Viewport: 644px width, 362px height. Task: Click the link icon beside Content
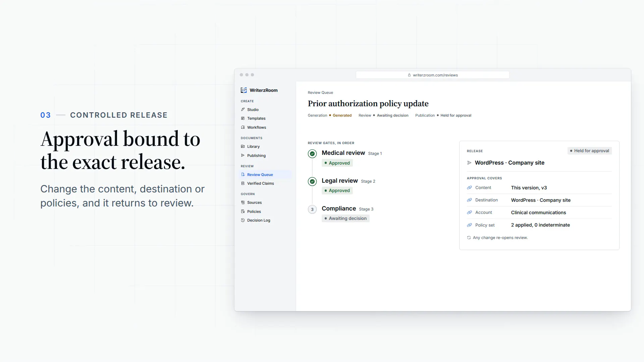point(469,188)
